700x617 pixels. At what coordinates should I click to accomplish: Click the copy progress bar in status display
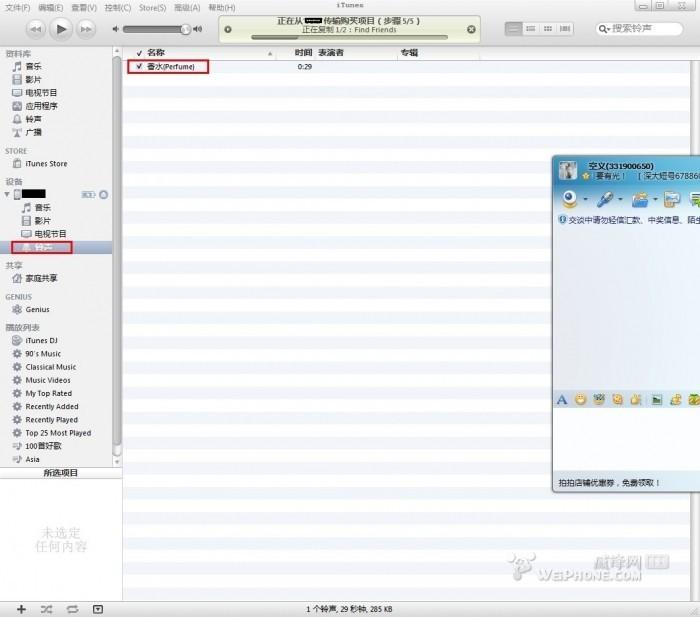click(349, 38)
